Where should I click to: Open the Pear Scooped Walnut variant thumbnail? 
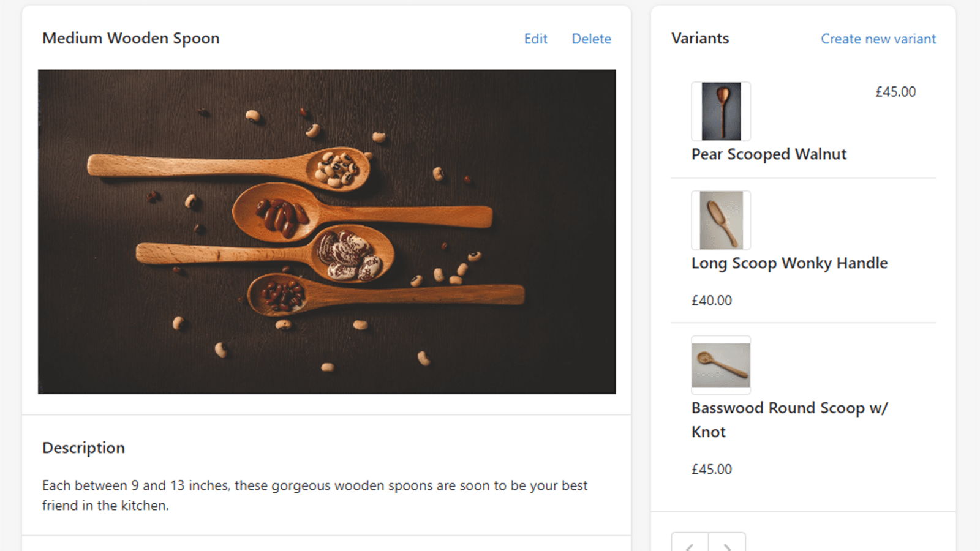tap(720, 111)
